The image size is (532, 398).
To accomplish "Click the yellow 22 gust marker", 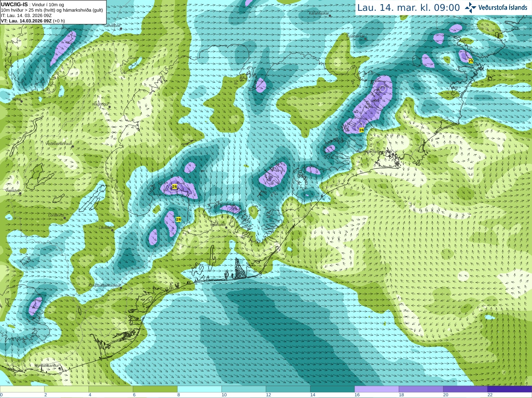I will pyautogui.click(x=471, y=61).
